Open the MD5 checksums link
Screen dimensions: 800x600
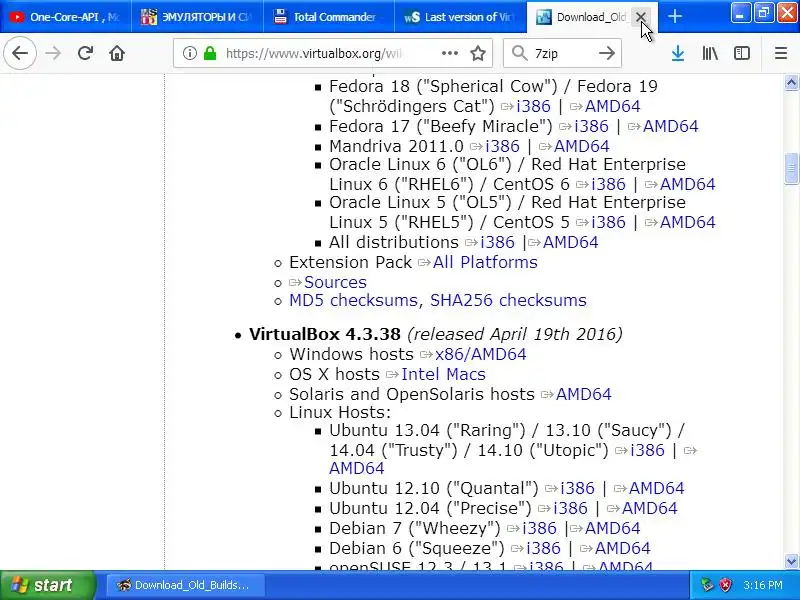(x=353, y=301)
